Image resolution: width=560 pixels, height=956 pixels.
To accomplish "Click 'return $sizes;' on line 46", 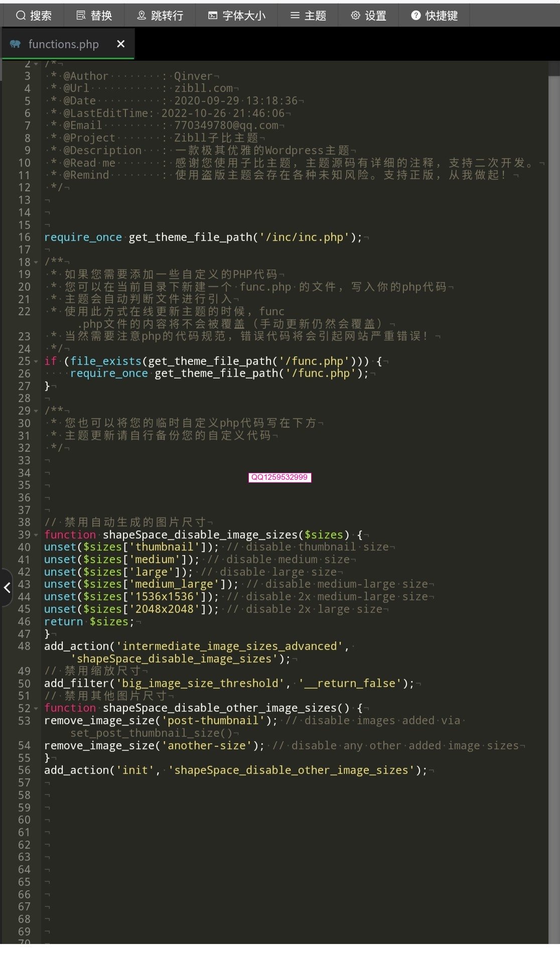I will pos(89,622).
